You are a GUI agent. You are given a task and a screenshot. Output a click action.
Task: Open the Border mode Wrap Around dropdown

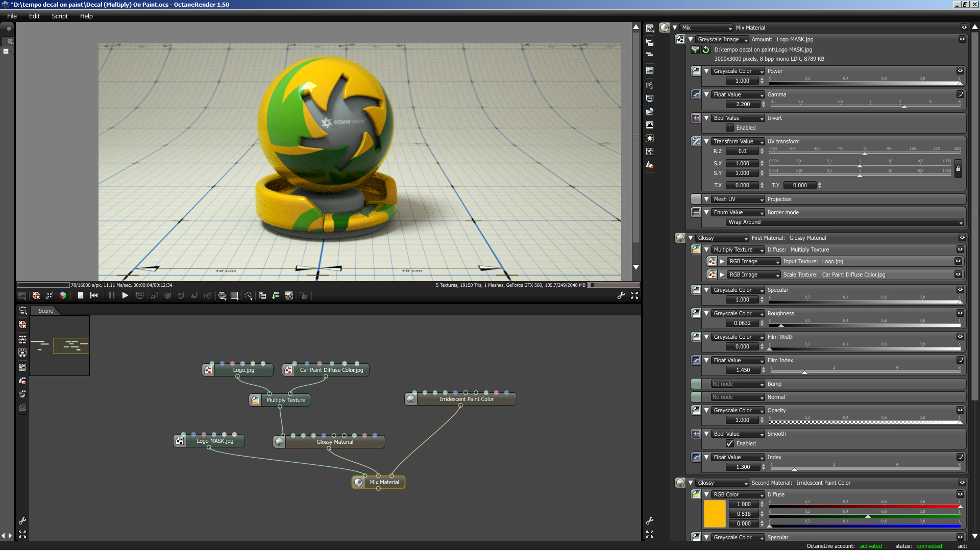pyautogui.click(x=844, y=222)
